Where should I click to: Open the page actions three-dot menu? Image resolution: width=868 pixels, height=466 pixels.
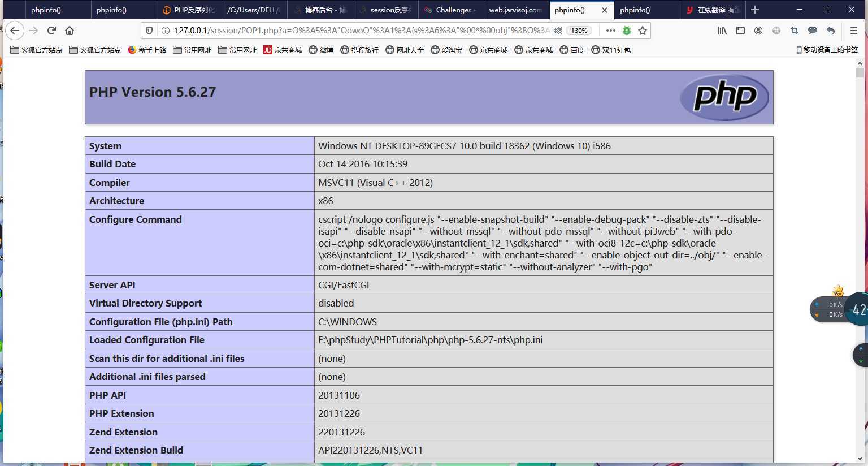coord(610,31)
